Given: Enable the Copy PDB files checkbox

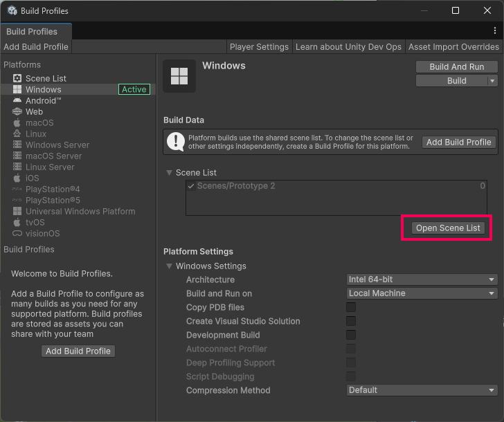Looking at the screenshot, I should tap(351, 307).
